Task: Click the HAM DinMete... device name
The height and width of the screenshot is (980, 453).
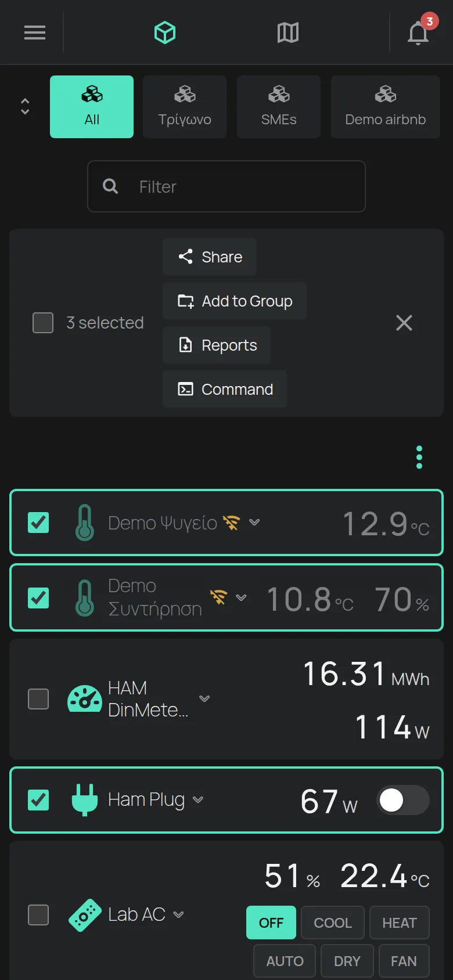Action: 148,698
